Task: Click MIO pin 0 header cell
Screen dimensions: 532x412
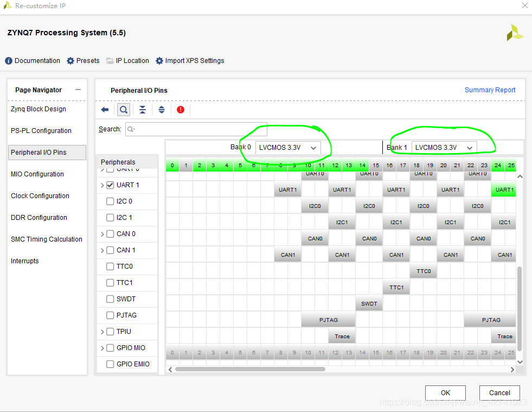Action: [x=172, y=166]
